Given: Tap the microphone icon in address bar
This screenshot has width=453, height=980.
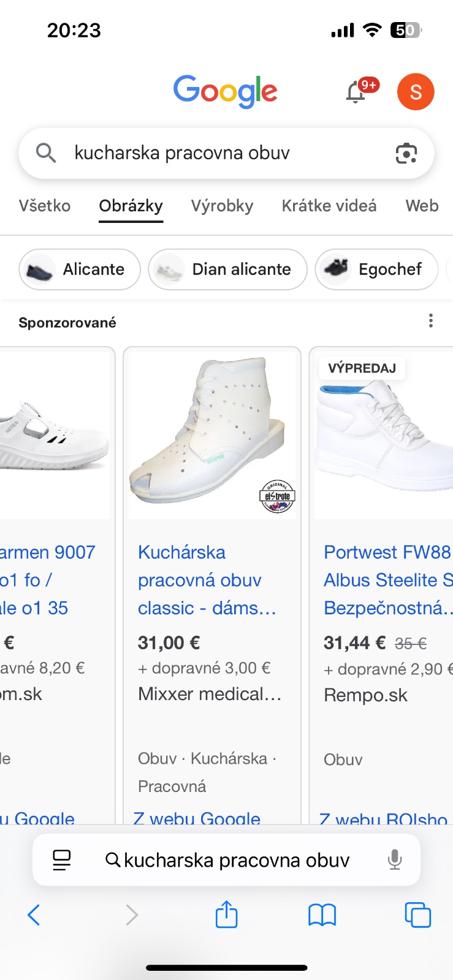Looking at the screenshot, I should [395, 860].
